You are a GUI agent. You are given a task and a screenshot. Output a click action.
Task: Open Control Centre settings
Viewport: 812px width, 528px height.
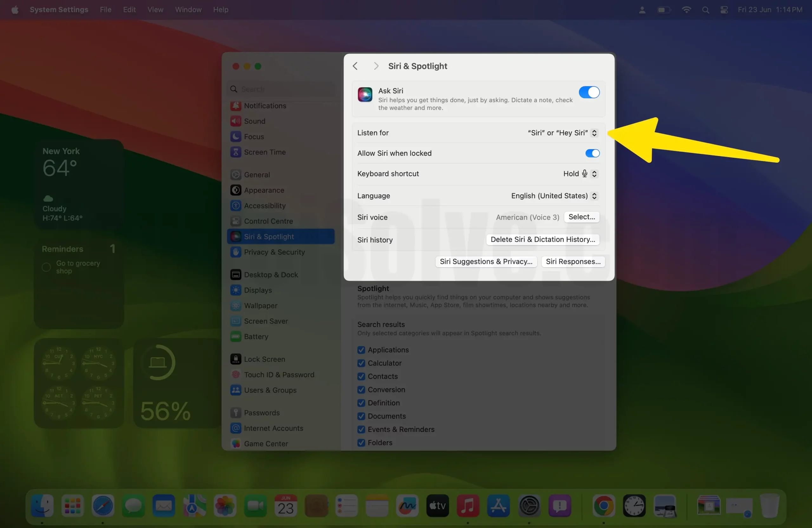(x=280, y=221)
